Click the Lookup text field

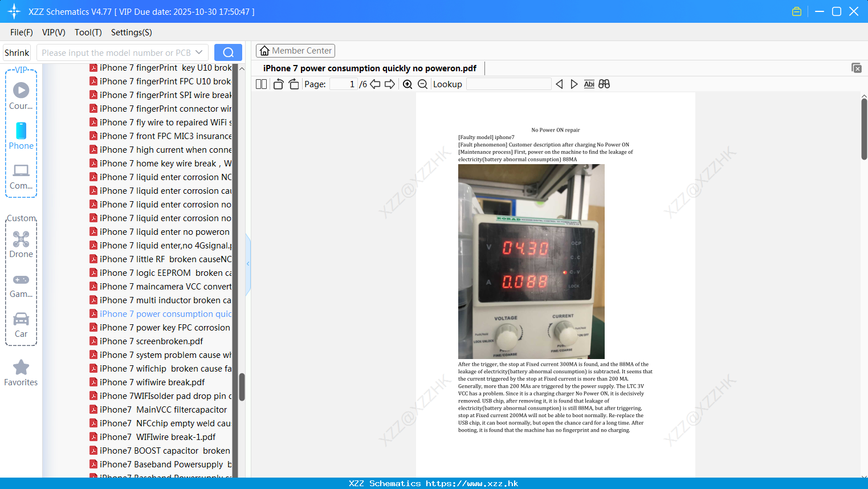tap(508, 84)
